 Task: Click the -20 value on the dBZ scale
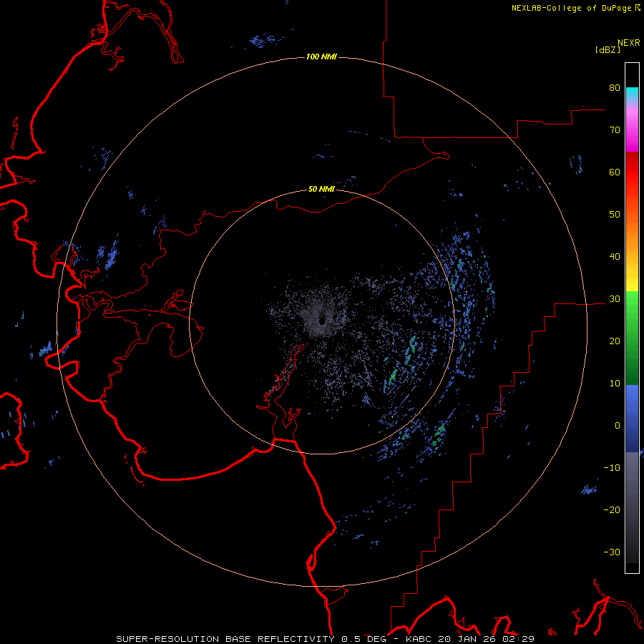point(612,510)
